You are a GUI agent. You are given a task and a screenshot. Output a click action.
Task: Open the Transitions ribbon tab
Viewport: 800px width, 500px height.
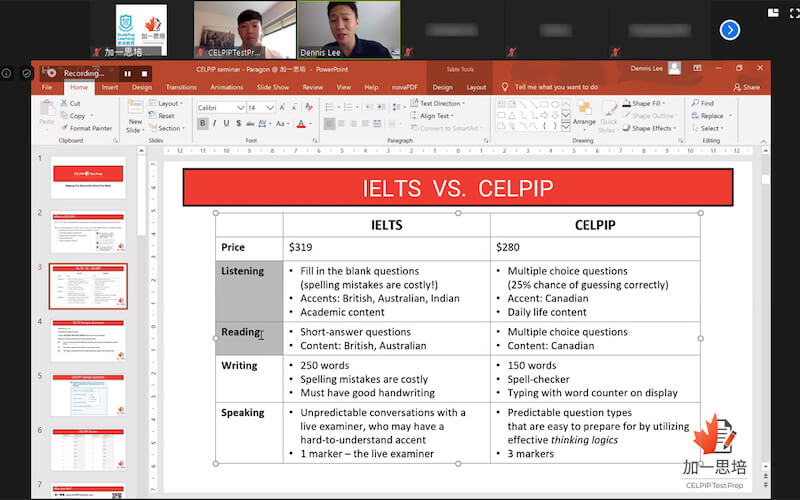coord(181,87)
